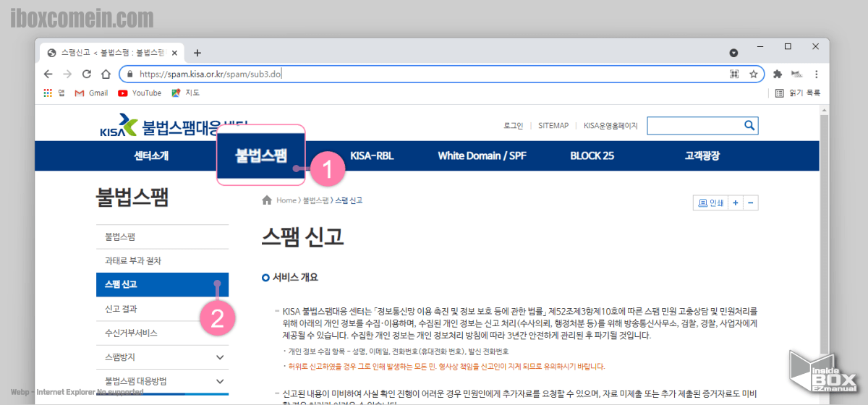Open the KISA운영홈페이지 link

click(610, 125)
